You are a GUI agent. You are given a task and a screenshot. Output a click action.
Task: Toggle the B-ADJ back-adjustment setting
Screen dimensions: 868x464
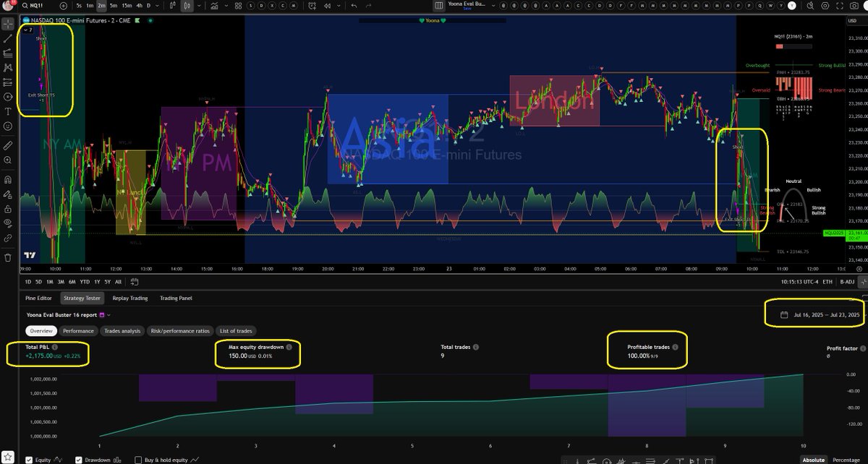tap(846, 282)
